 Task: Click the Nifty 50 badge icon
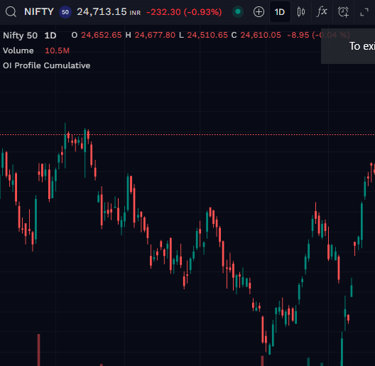click(x=65, y=12)
